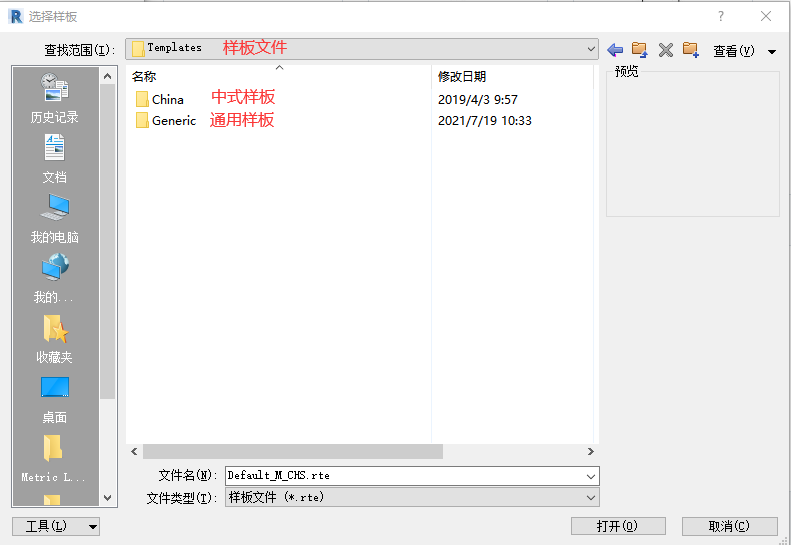Click the places bar vertical scrollbar thumb
Viewport: 791px width, 545px height.
[107, 242]
